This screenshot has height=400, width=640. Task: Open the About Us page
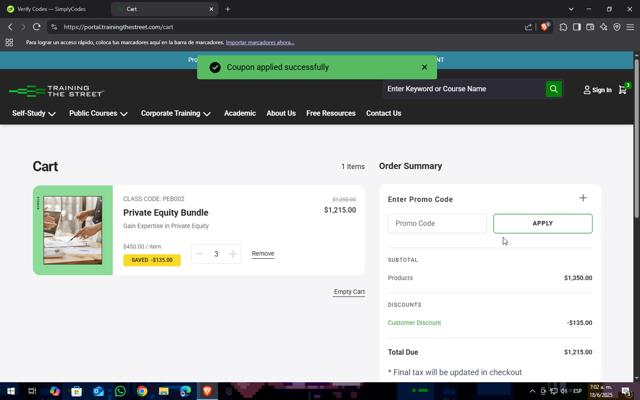(x=281, y=113)
